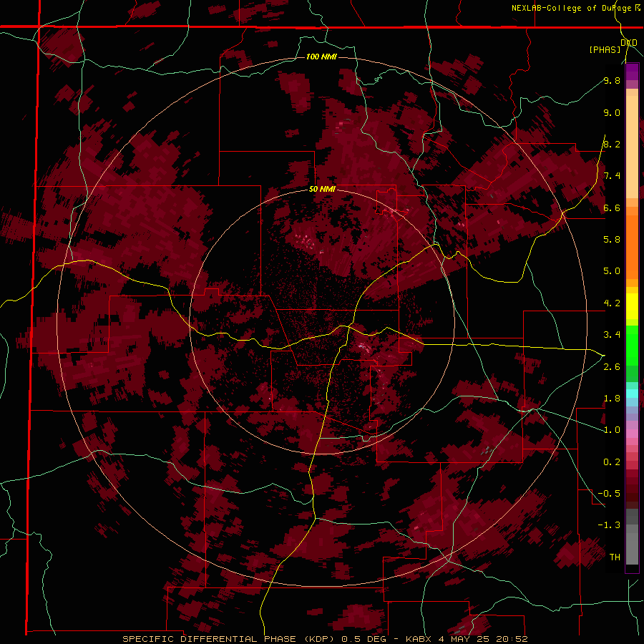Select the "4.2" scale value
644x644 pixels.
[612, 303]
